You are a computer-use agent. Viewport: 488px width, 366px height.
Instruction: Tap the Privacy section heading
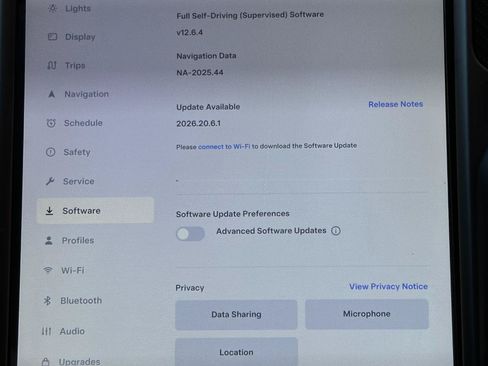190,288
